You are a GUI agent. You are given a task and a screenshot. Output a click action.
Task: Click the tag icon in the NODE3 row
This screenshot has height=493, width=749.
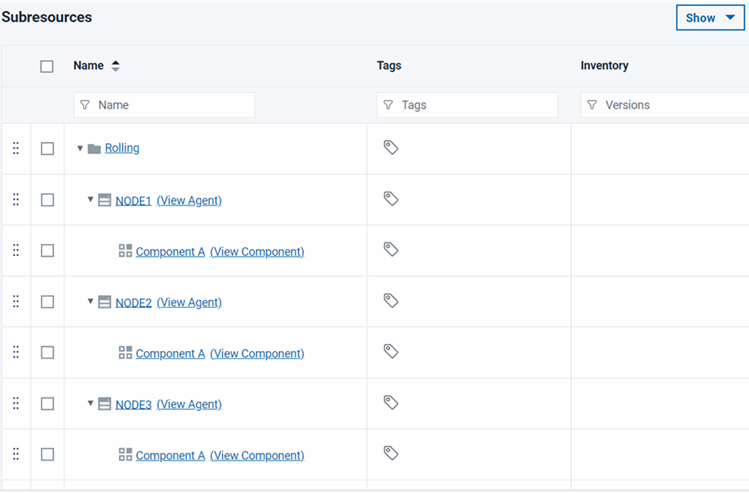391,403
